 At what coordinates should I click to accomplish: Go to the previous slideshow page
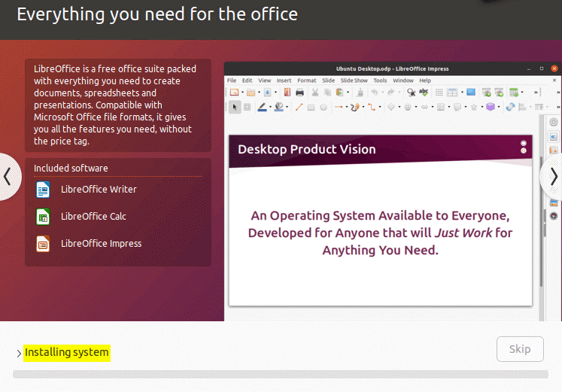coord(8,177)
